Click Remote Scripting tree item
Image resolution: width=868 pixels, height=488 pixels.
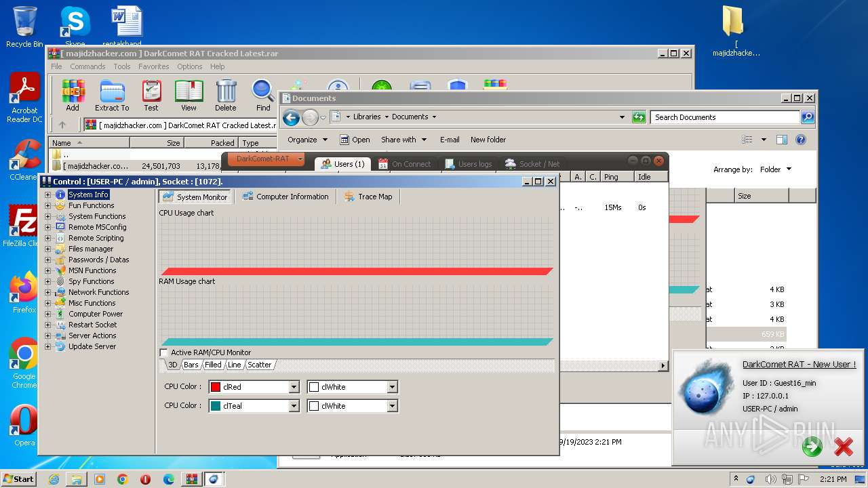click(x=96, y=238)
